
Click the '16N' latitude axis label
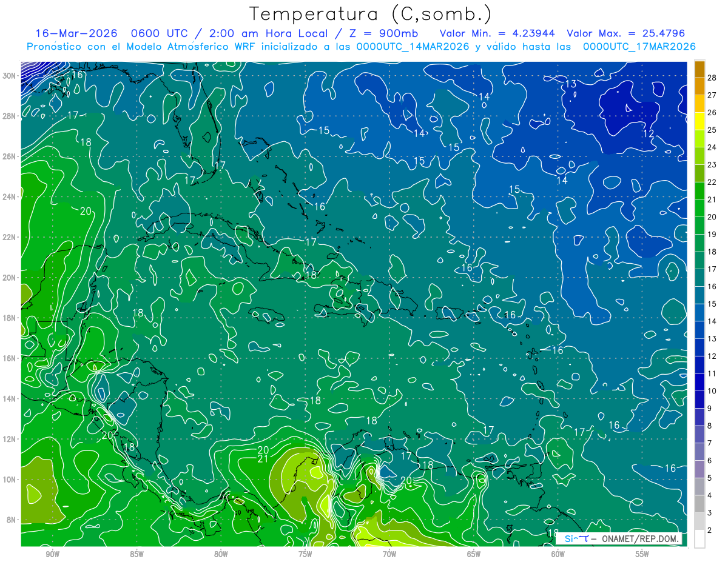[9, 358]
